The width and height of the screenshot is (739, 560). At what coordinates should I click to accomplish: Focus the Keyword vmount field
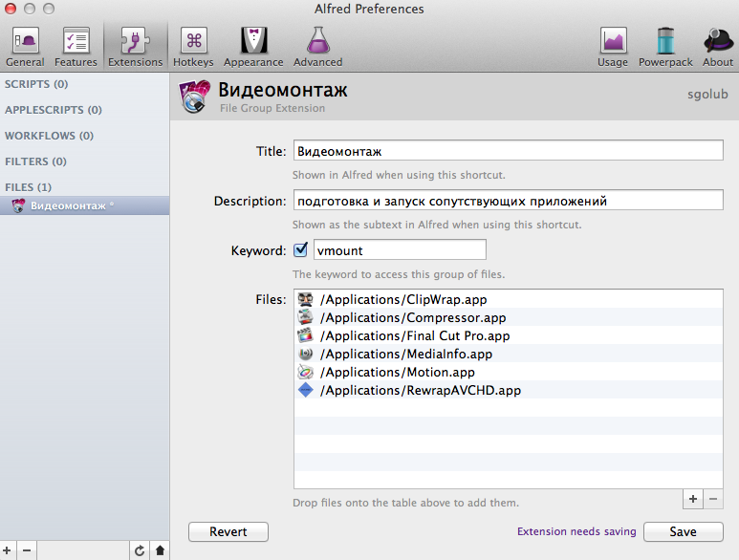click(400, 249)
